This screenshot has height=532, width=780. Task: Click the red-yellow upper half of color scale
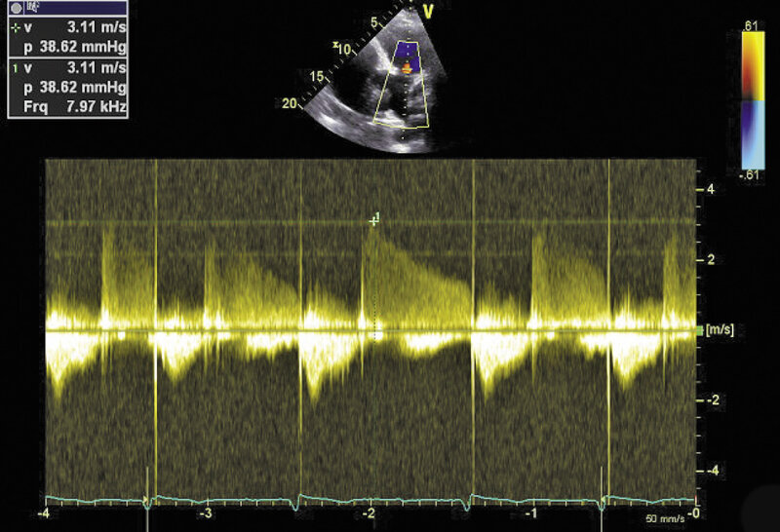coord(753,66)
